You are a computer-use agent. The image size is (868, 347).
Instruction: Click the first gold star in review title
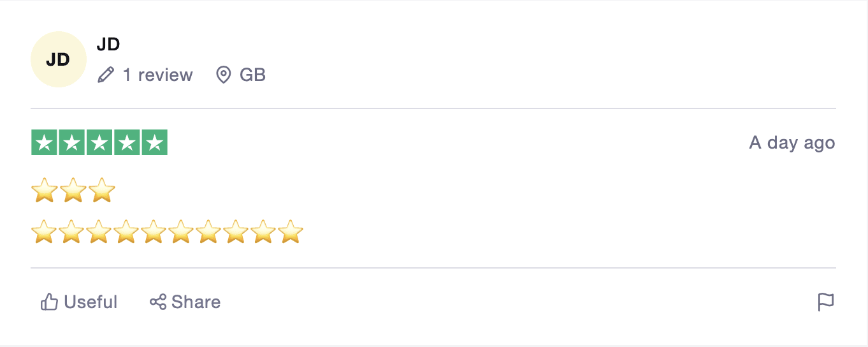(45, 191)
